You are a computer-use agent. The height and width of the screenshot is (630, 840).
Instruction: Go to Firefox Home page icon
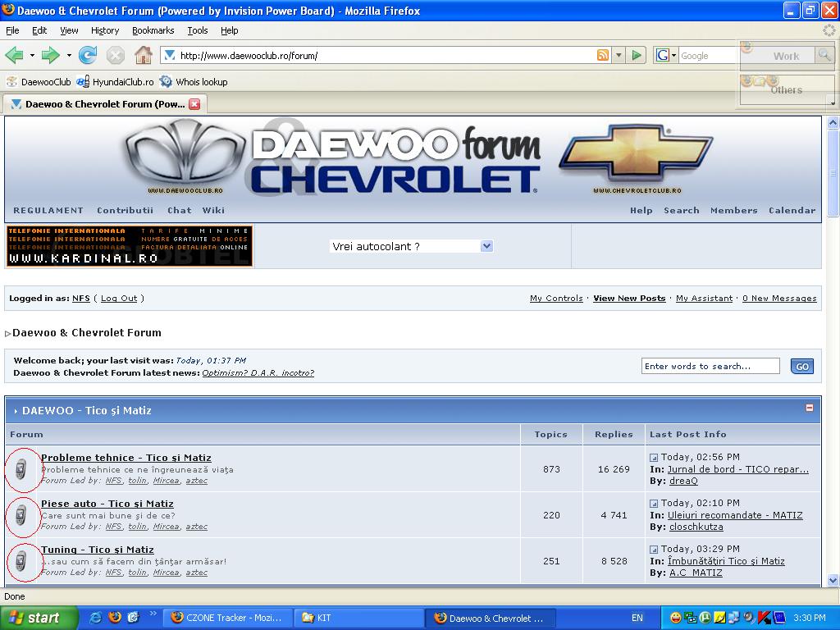click(x=143, y=55)
